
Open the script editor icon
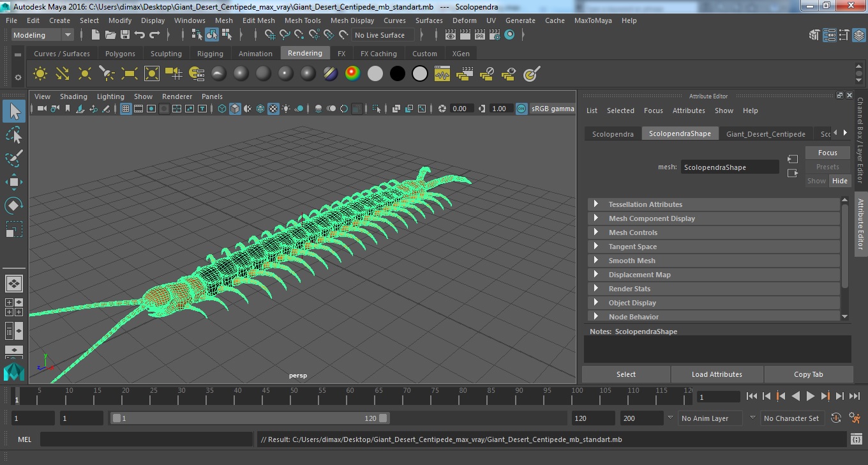click(857, 439)
